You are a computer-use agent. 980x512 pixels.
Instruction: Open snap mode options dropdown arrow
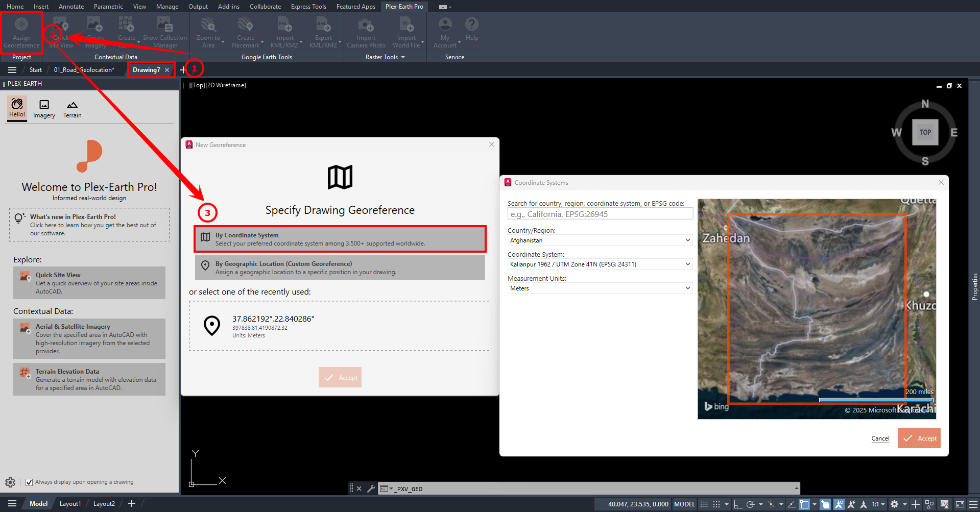tap(726, 504)
